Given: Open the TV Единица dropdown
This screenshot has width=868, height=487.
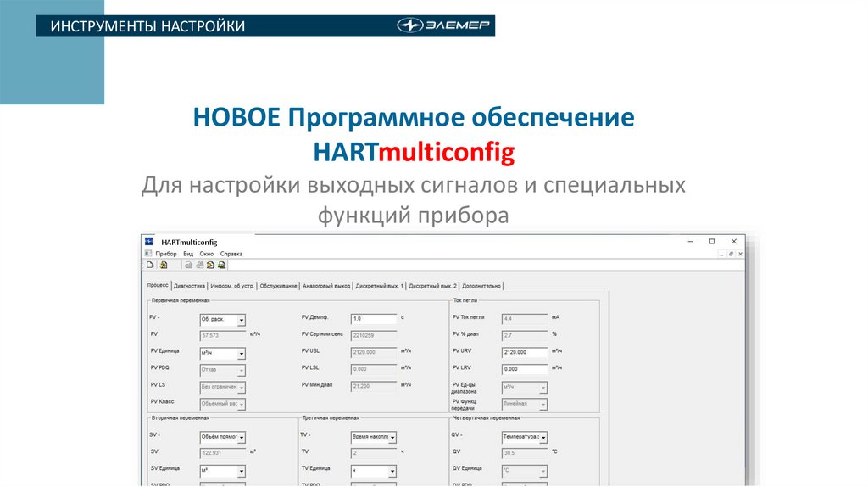Looking at the screenshot, I should point(374,471).
